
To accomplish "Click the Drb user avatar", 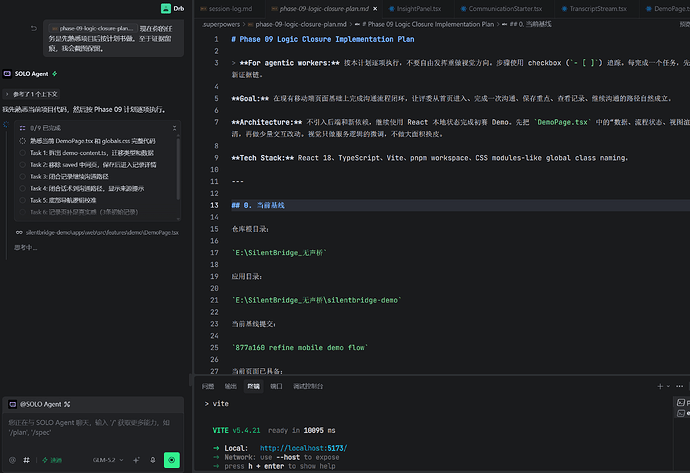I will click(165, 8).
